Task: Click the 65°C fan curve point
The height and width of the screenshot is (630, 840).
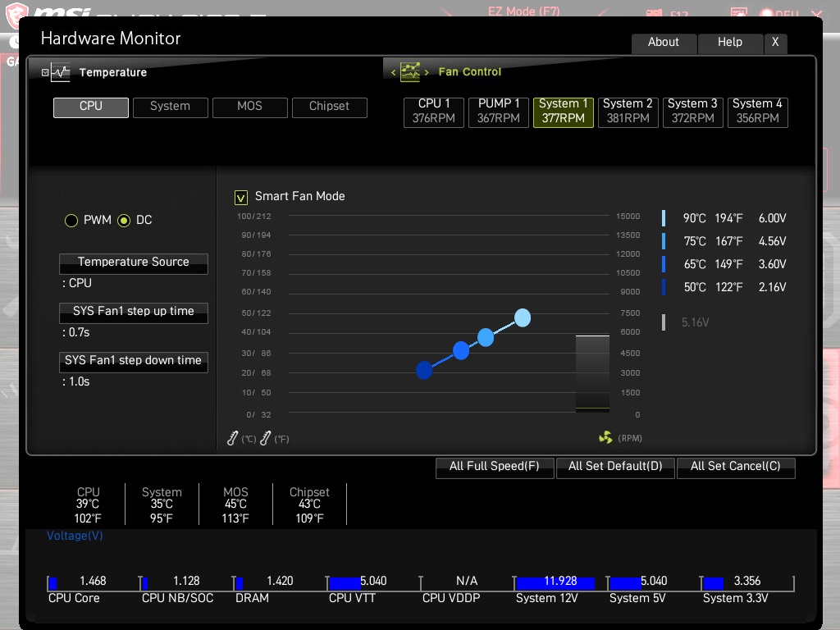Action: tap(461, 350)
